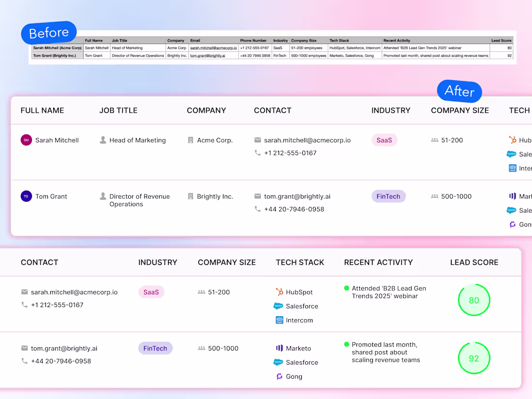Click the lead score 80 progress ring

pyautogui.click(x=474, y=300)
